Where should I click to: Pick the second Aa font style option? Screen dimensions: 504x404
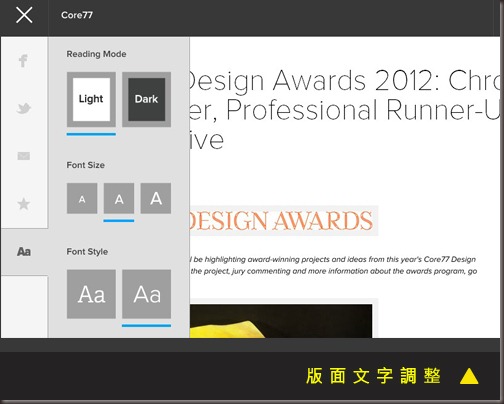pyautogui.click(x=146, y=294)
